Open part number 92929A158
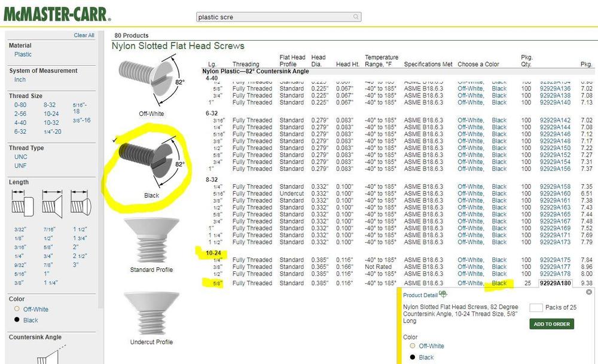This screenshot has width=598, height=364. click(x=555, y=186)
